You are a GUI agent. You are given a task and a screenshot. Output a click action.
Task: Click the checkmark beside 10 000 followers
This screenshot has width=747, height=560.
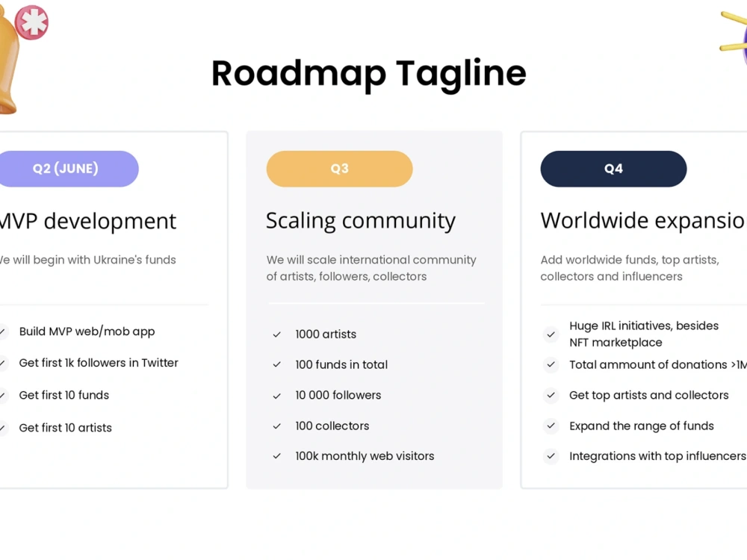pos(277,396)
